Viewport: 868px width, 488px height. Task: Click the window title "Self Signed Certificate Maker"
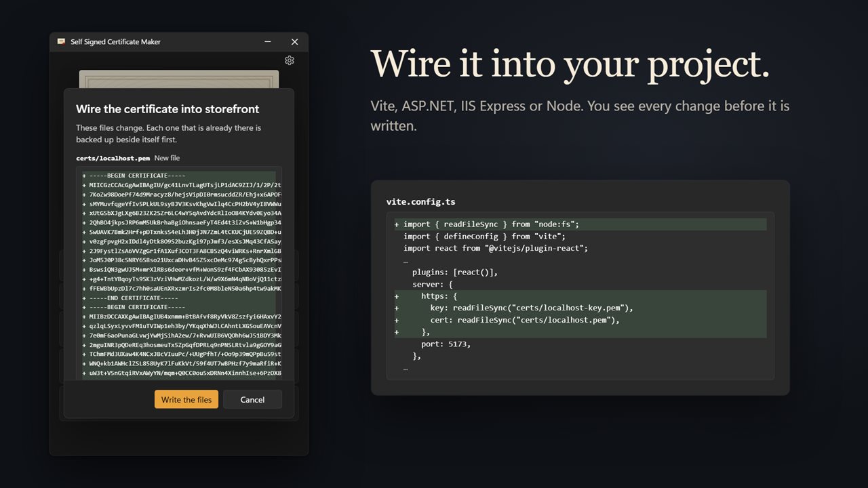(x=115, y=42)
